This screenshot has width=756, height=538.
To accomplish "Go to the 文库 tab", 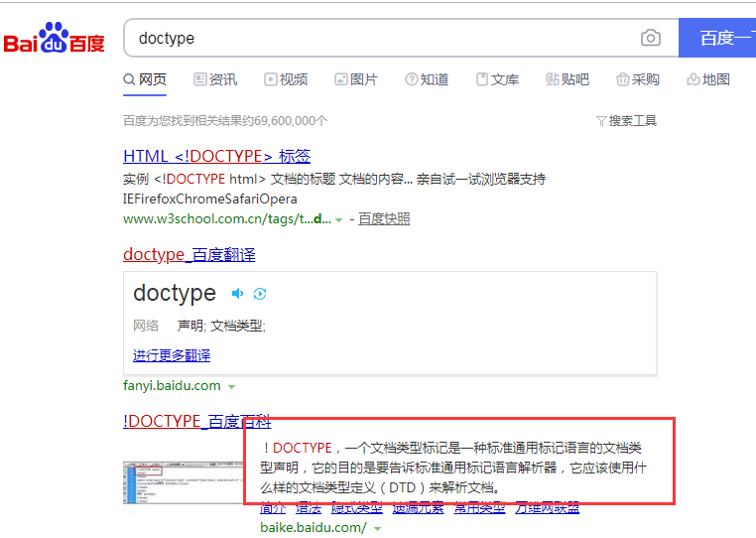I will pos(497,79).
